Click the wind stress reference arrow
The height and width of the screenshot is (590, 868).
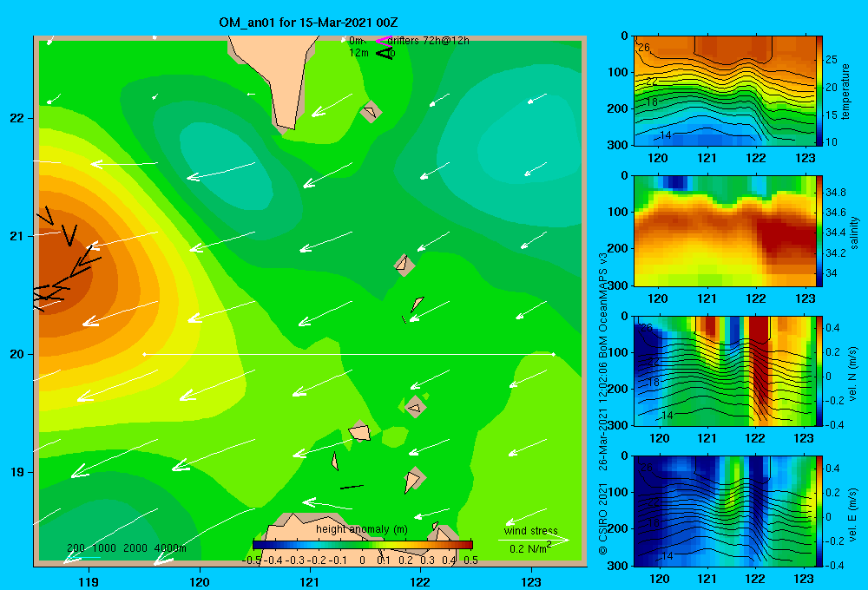(534, 540)
